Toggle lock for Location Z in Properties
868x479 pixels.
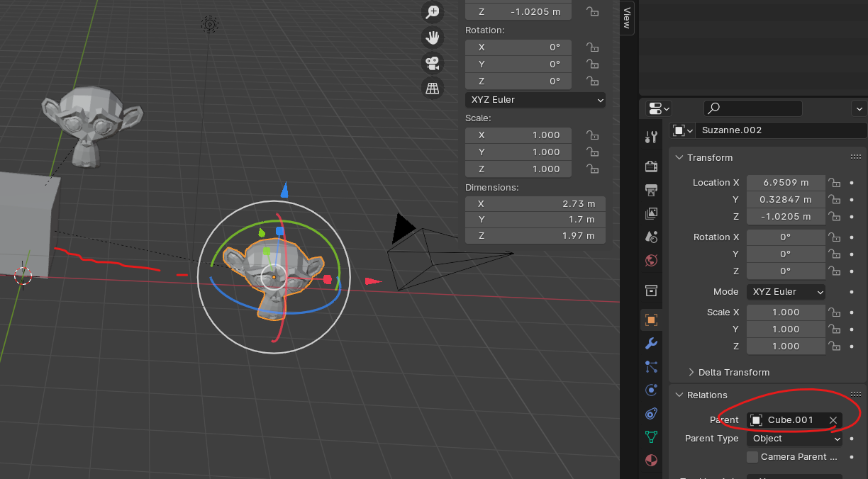pos(835,217)
